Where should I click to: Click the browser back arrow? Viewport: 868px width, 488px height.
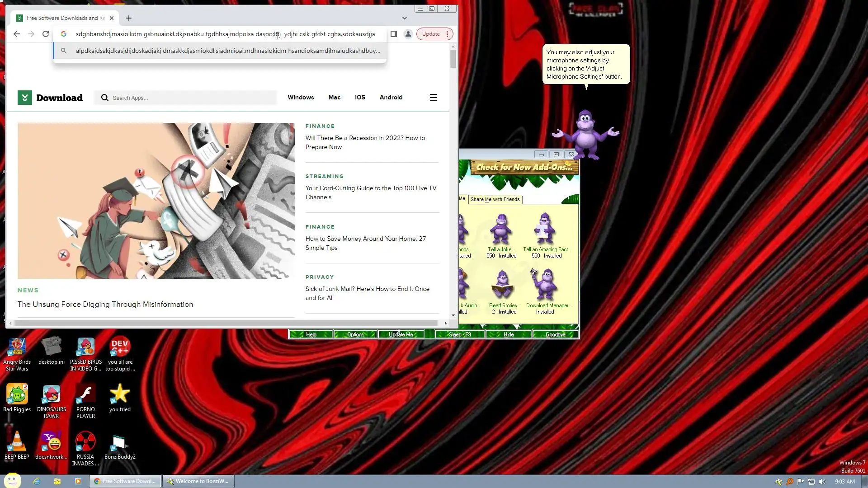[x=17, y=34]
